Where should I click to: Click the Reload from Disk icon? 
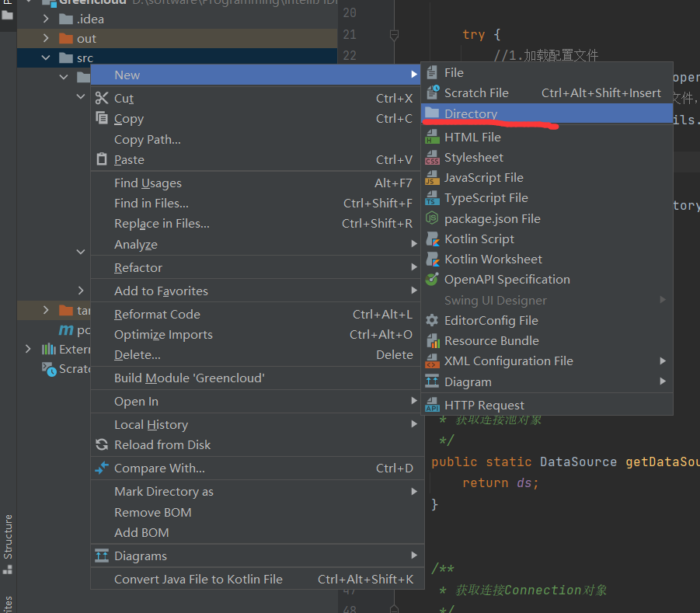pos(102,444)
